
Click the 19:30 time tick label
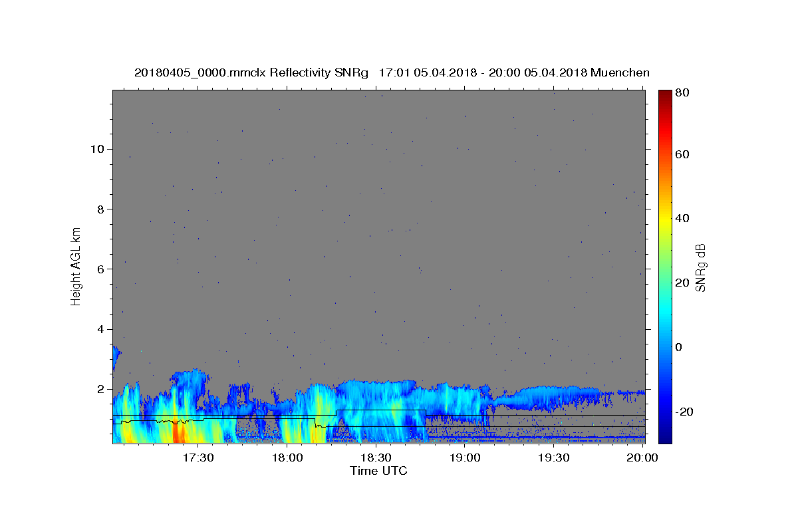553,458
